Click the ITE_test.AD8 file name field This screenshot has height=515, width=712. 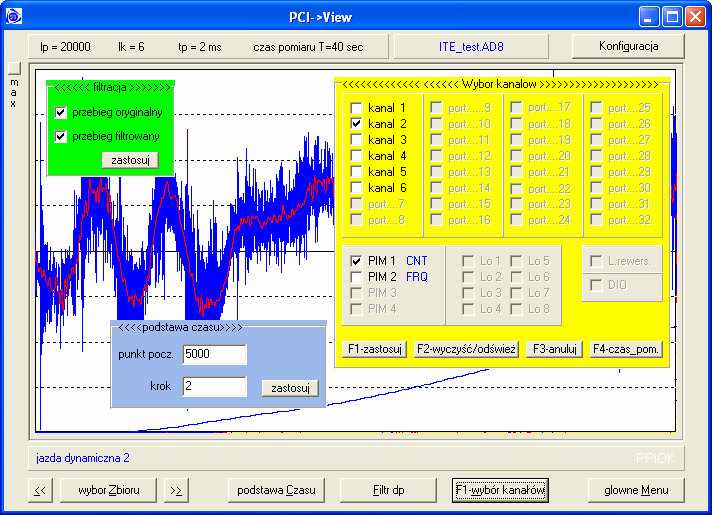[x=471, y=47]
